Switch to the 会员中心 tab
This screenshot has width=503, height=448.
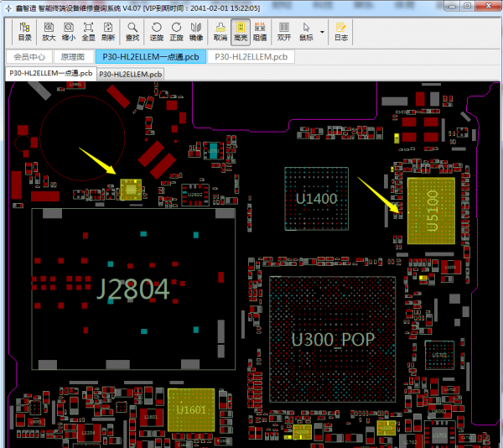coord(29,57)
